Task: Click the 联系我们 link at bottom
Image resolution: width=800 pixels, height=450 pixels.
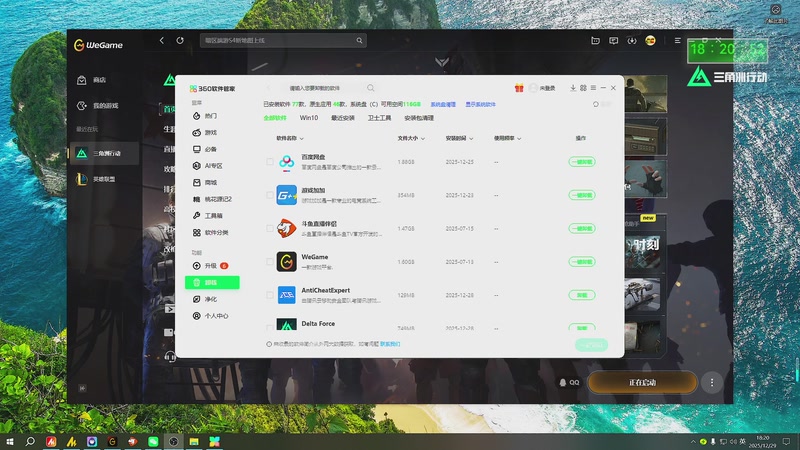Action: point(390,344)
